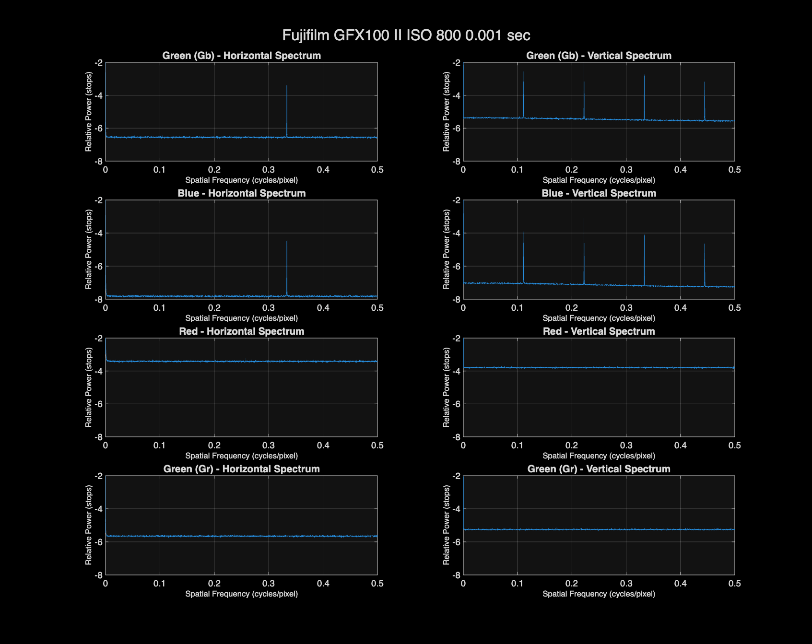The height and width of the screenshot is (644, 812).
Task: Click the Green (Gr) - Horizontal Spectrum title
Action: click(241, 469)
